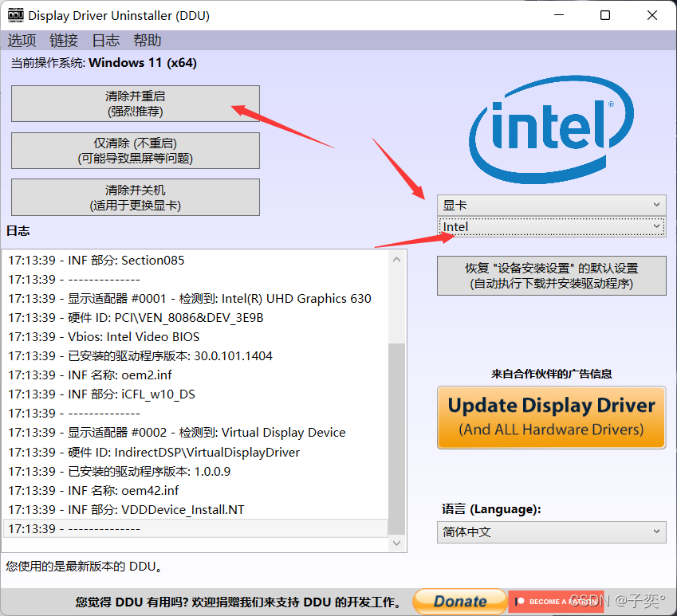Click the log scrollbar up arrow

(397, 260)
